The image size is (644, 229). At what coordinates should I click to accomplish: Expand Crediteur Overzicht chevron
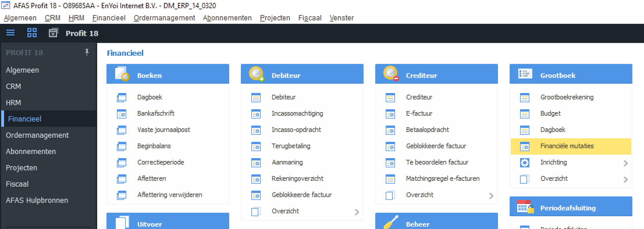491,196
